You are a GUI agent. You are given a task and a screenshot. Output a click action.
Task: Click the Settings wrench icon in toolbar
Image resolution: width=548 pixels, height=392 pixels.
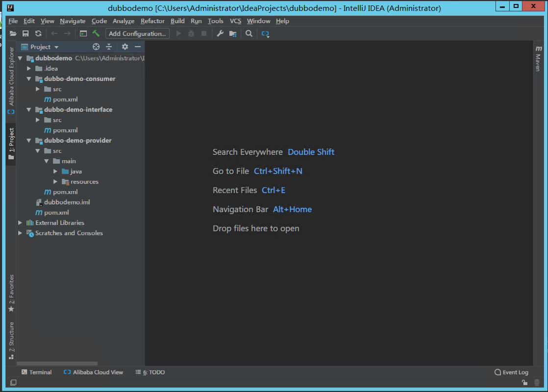(220, 33)
